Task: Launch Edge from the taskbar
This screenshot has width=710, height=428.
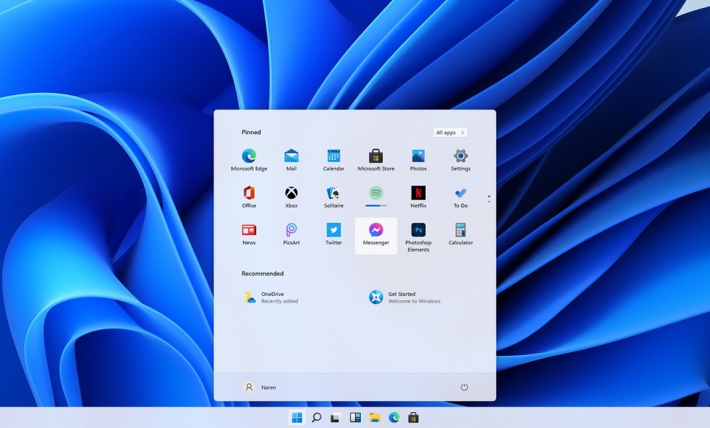Action: coord(394,417)
